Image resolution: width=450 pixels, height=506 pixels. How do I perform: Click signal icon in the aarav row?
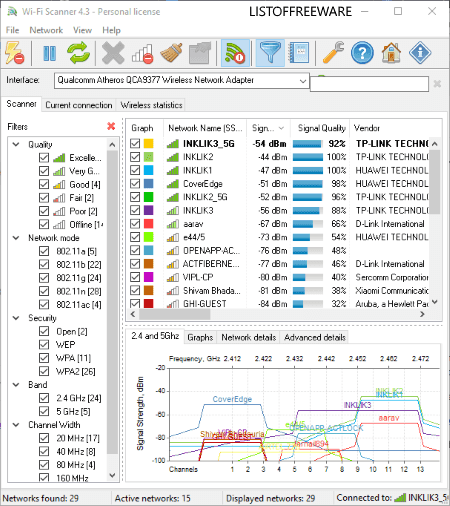173,224
